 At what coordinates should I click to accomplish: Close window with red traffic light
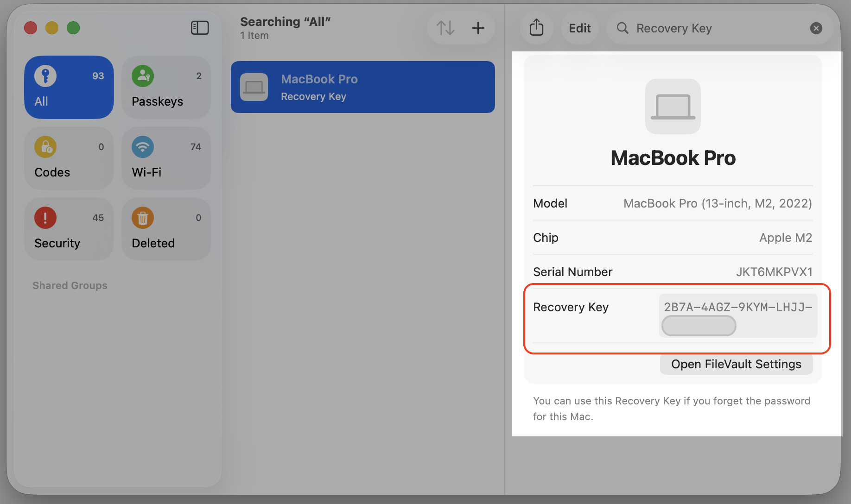click(x=31, y=28)
